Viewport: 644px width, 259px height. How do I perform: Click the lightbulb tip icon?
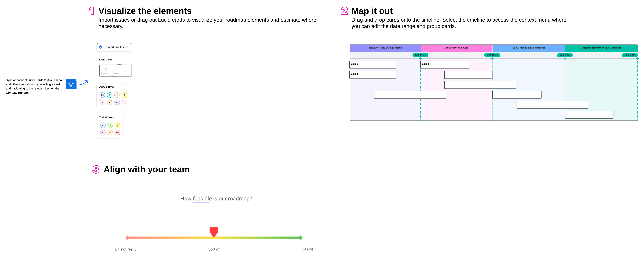(71, 84)
